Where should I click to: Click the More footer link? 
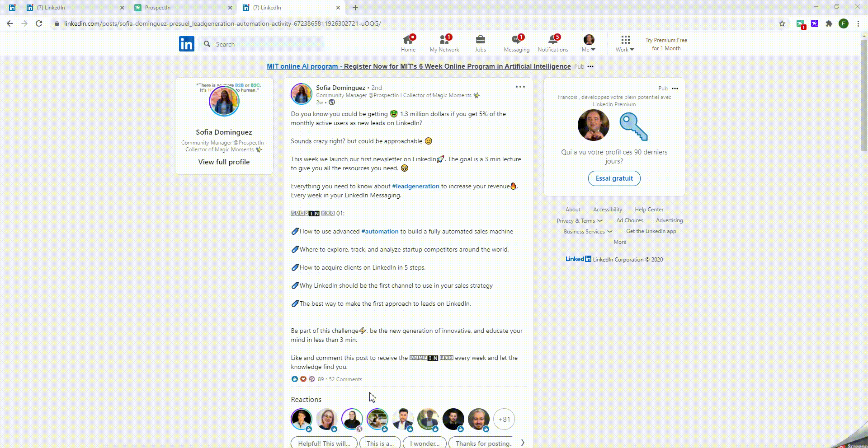coord(620,242)
